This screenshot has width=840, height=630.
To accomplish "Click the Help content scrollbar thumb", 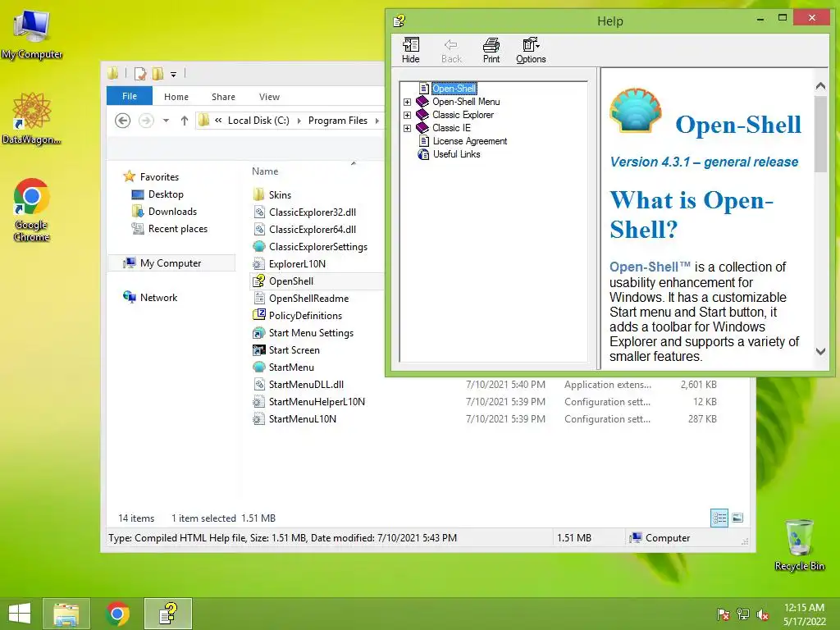I will point(820,134).
